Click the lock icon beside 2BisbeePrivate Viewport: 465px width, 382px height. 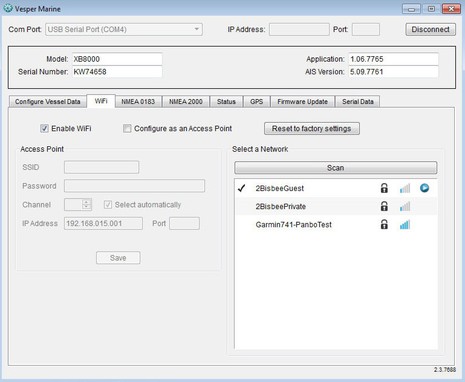pyautogui.click(x=384, y=206)
